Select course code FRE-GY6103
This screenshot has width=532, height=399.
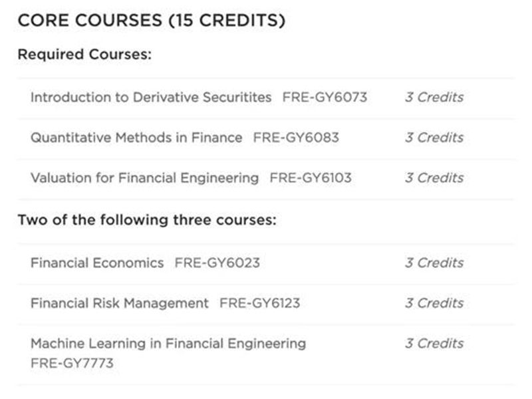point(311,178)
